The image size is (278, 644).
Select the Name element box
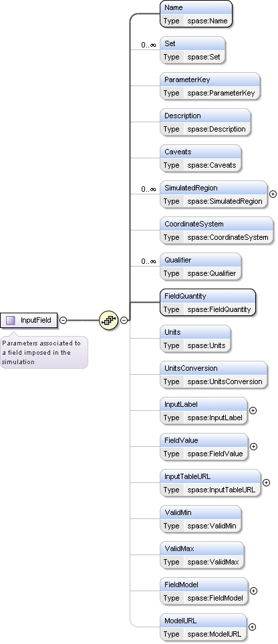point(196,14)
